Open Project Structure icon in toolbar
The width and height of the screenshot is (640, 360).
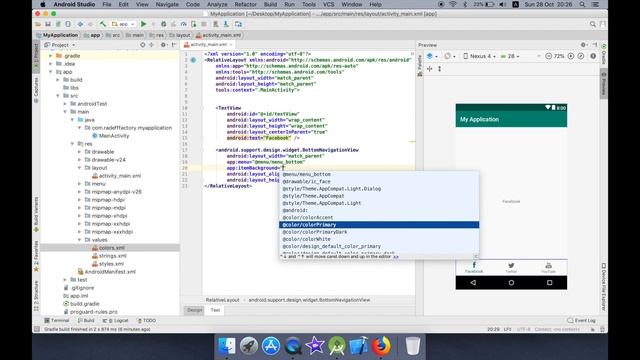click(238, 24)
